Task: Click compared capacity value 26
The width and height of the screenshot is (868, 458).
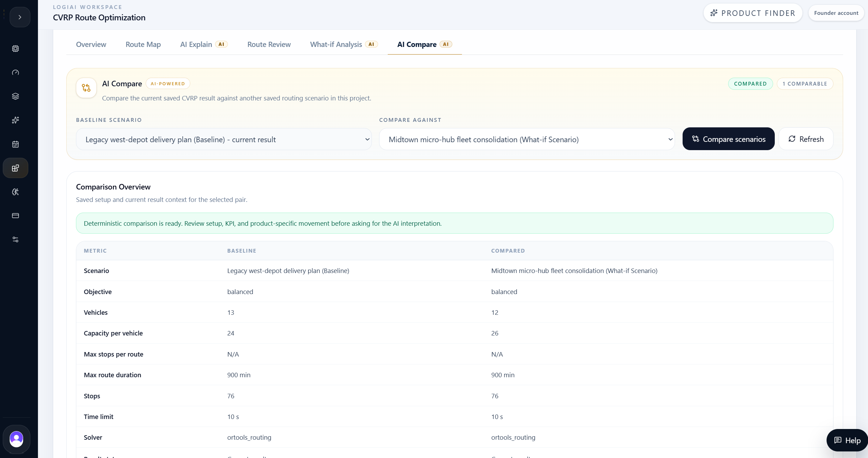Action: (x=495, y=333)
